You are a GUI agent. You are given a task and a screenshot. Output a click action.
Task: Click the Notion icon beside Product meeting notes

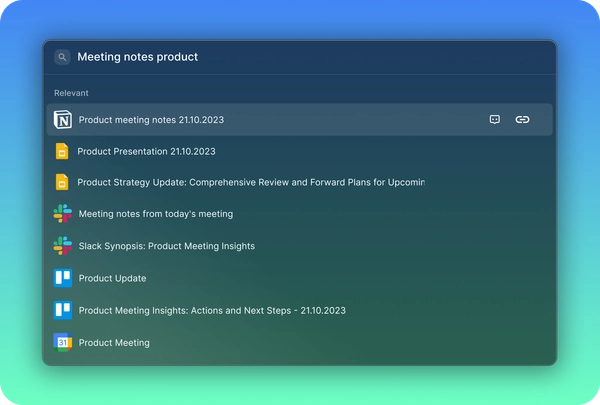tap(63, 120)
